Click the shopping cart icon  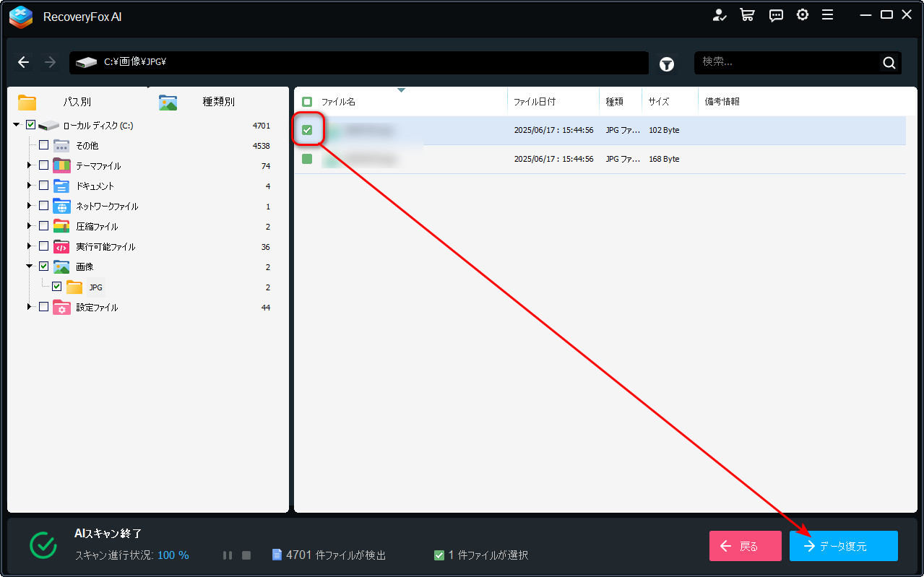coord(747,14)
